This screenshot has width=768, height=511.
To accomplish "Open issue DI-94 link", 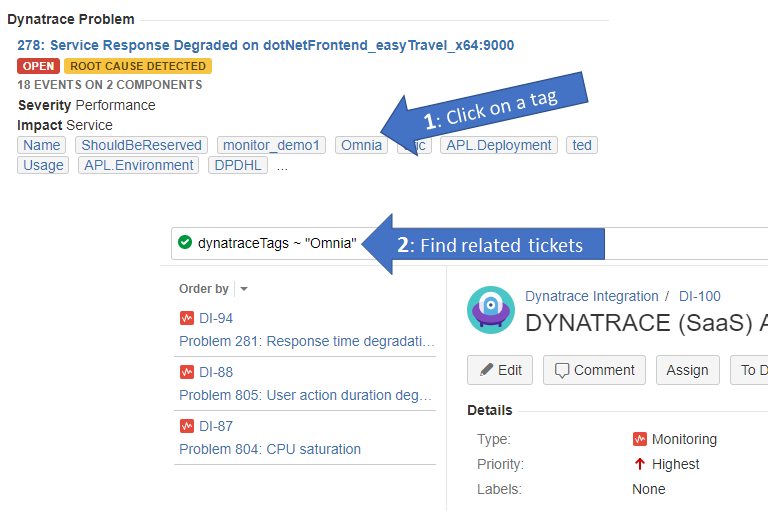I will tap(216, 318).
